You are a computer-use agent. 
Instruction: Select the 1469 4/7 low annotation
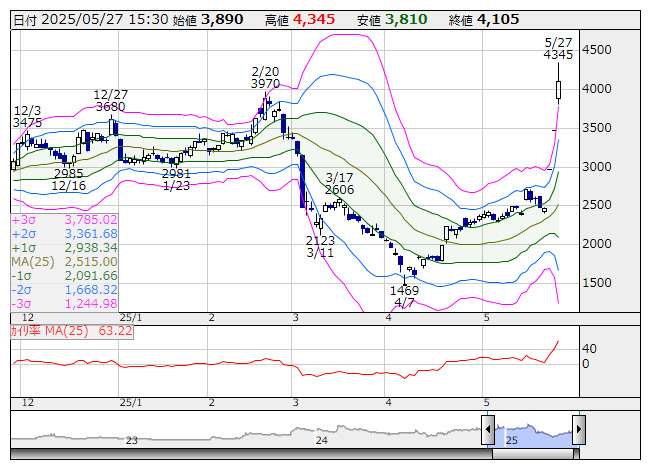[404, 295]
